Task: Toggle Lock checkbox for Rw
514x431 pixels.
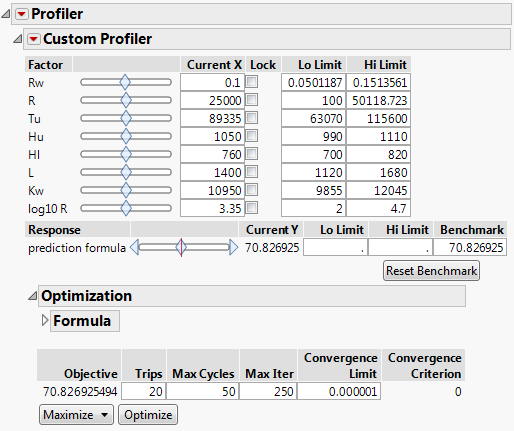Action: [252, 82]
